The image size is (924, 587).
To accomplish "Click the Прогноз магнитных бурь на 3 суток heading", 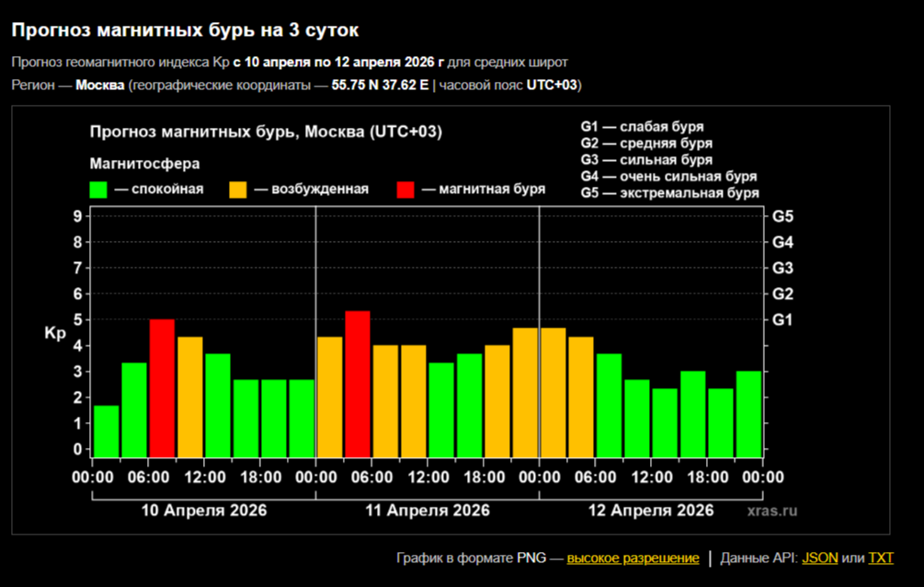I will tap(185, 30).
